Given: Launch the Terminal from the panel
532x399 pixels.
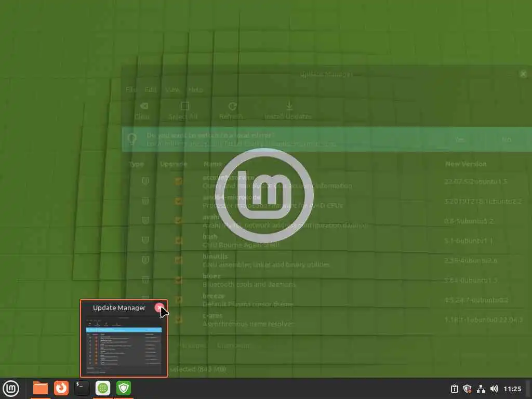Looking at the screenshot, I should pos(82,388).
